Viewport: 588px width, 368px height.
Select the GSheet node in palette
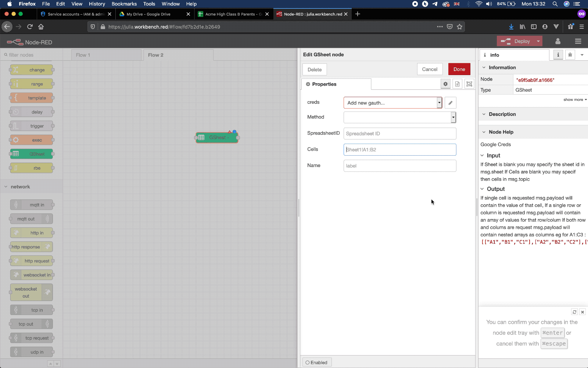pyautogui.click(x=32, y=154)
